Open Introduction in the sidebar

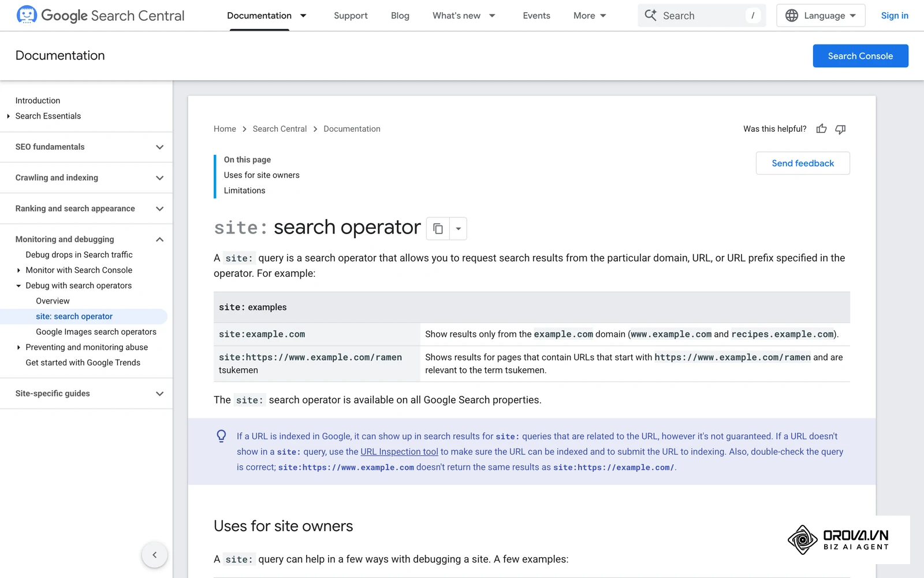(x=38, y=101)
